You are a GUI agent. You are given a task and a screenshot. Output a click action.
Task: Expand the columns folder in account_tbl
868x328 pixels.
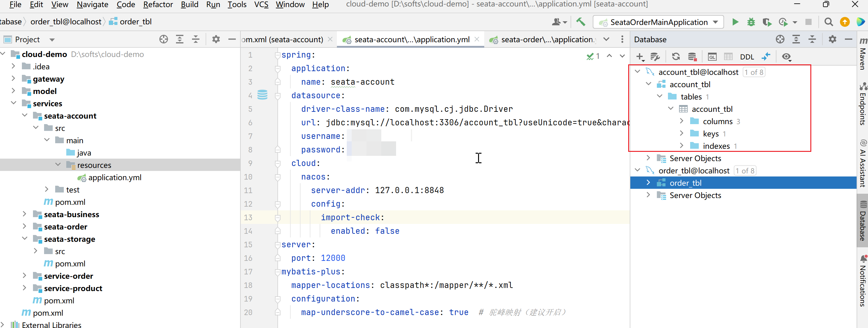click(681, 121)
